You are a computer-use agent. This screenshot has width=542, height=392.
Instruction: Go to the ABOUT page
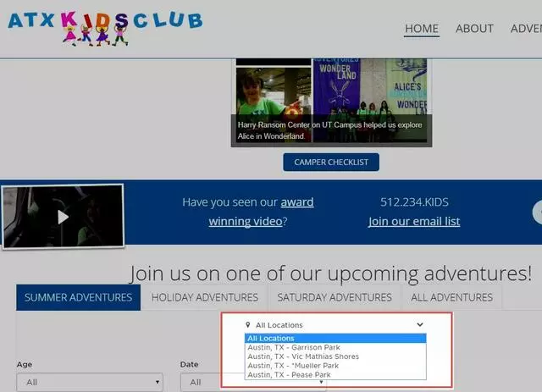pos(474,28)
